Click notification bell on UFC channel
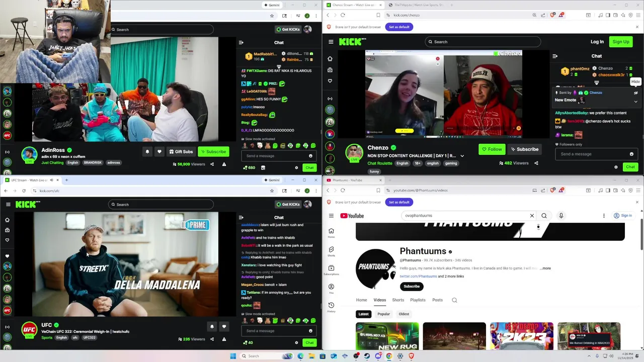Screen dimensions: 644x362 tap(212, 326)
